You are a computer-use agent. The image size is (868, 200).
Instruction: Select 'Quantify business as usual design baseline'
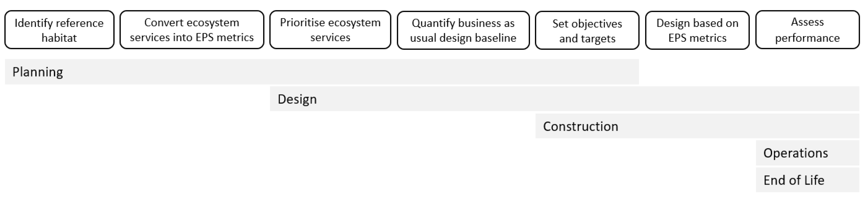(463, 30)
